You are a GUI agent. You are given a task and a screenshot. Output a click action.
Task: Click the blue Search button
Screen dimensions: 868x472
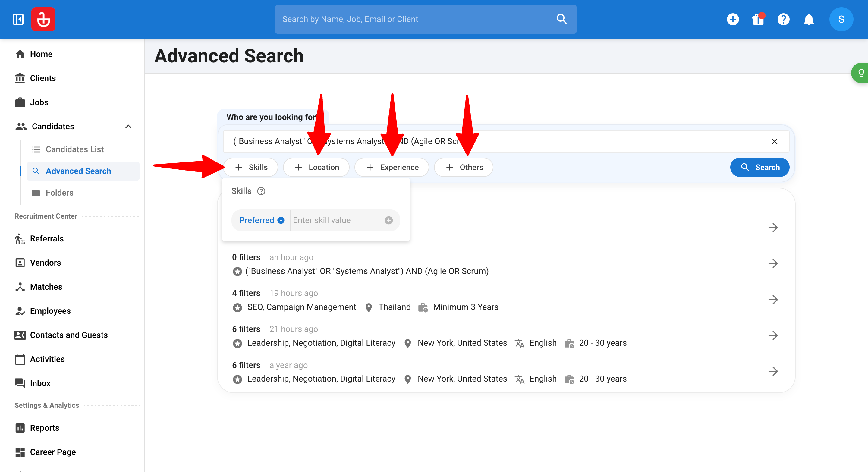pos(760,168)
